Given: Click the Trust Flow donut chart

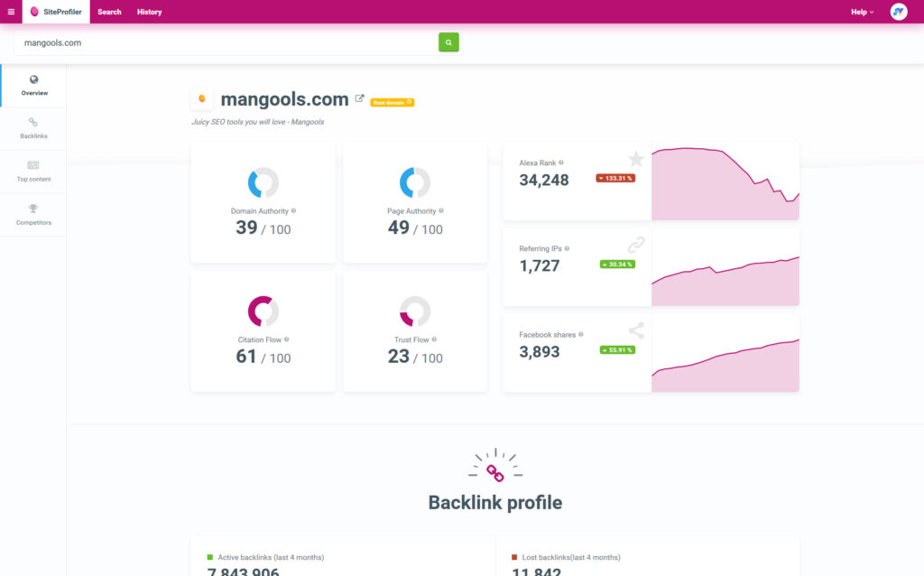Looking at the screenshot, I should (x=415, y=311).
